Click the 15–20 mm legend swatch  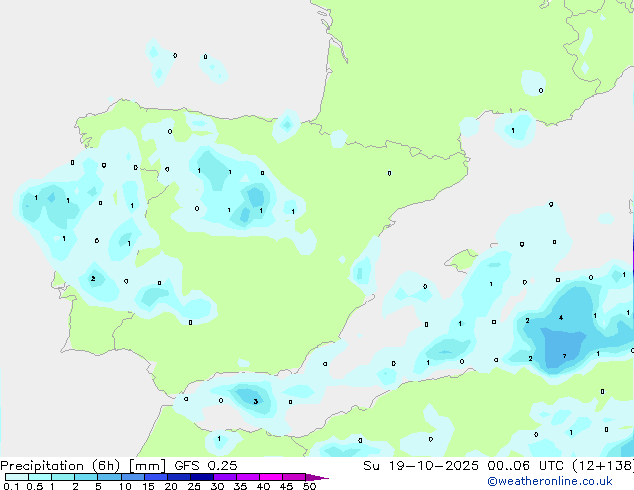(156, 477)
